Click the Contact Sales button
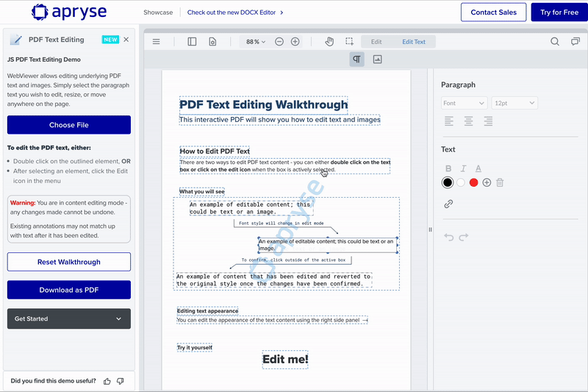 493,13
